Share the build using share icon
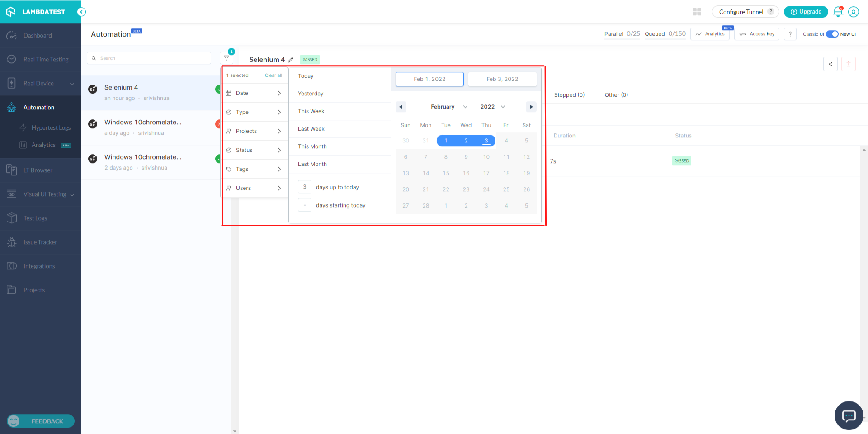Viewport: 868px width, 434px height. [830, 64]
